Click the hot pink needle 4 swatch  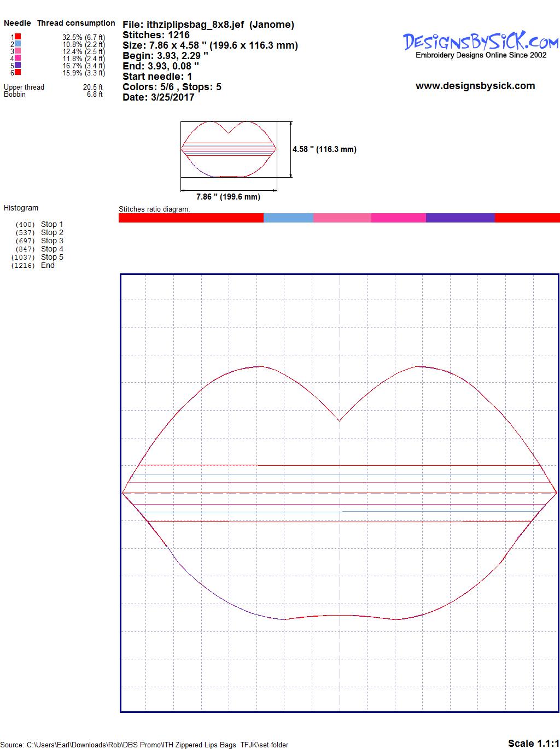coord(18,58)
